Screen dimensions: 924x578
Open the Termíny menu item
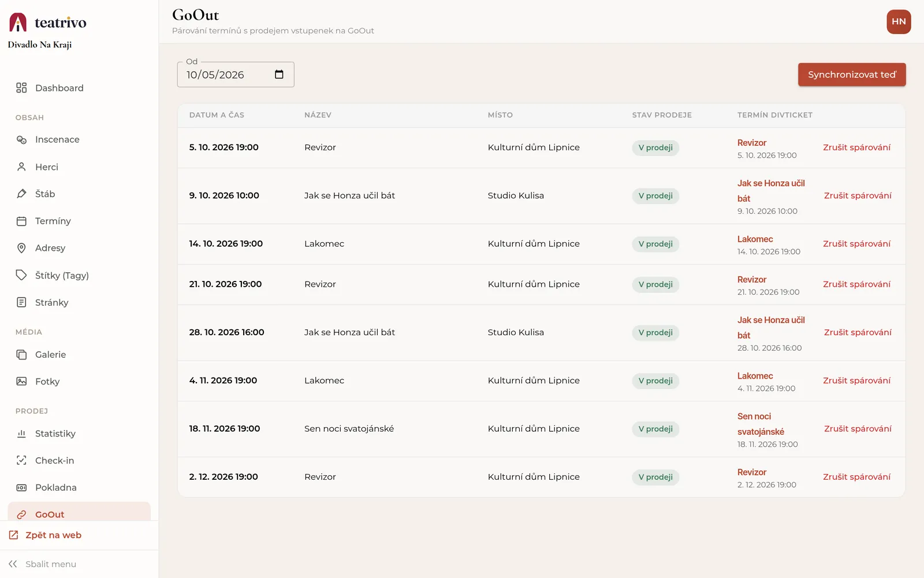79,221
